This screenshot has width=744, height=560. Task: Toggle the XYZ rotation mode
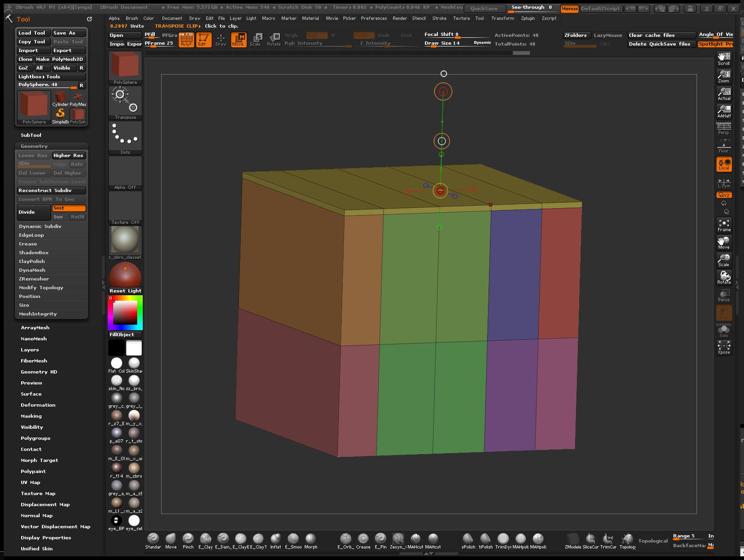[724, 195]
